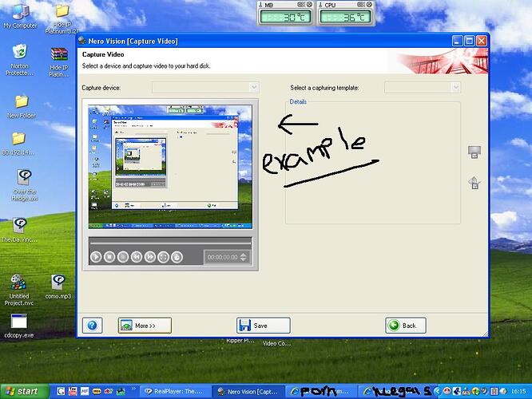Launch YouTube from the quick launch bar

73,392
